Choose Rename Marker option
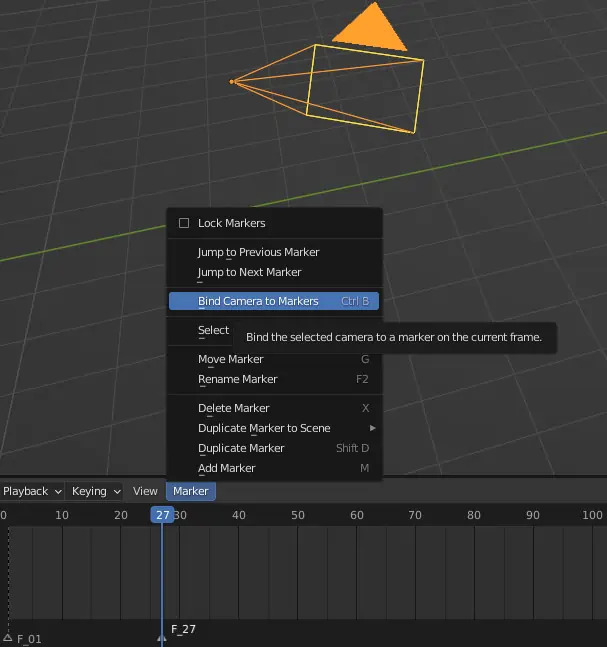607x647 pixels. tap(238, 379)
